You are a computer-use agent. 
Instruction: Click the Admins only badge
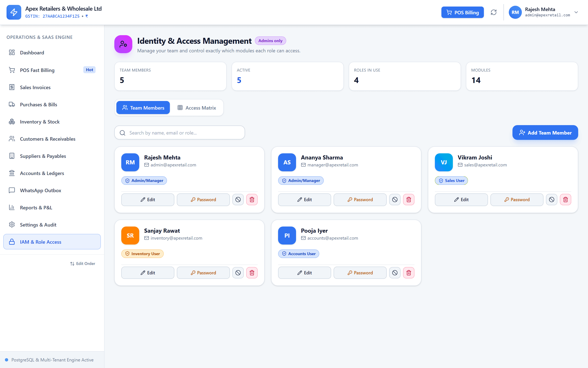(270, 41)
